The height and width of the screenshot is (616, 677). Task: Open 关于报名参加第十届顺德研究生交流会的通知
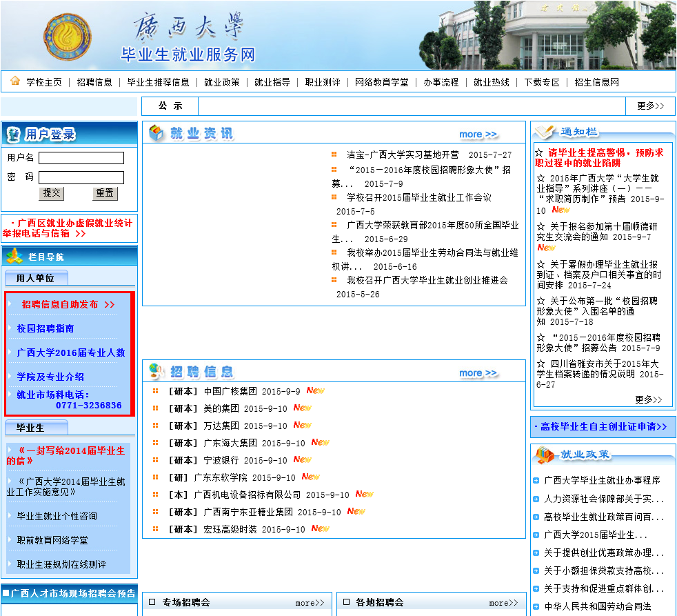point(597,232)
